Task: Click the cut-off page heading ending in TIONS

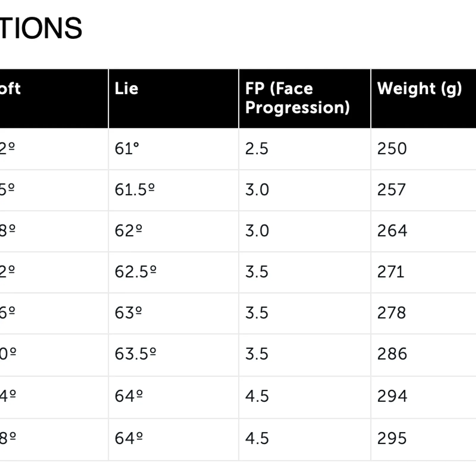Action: 41,28
